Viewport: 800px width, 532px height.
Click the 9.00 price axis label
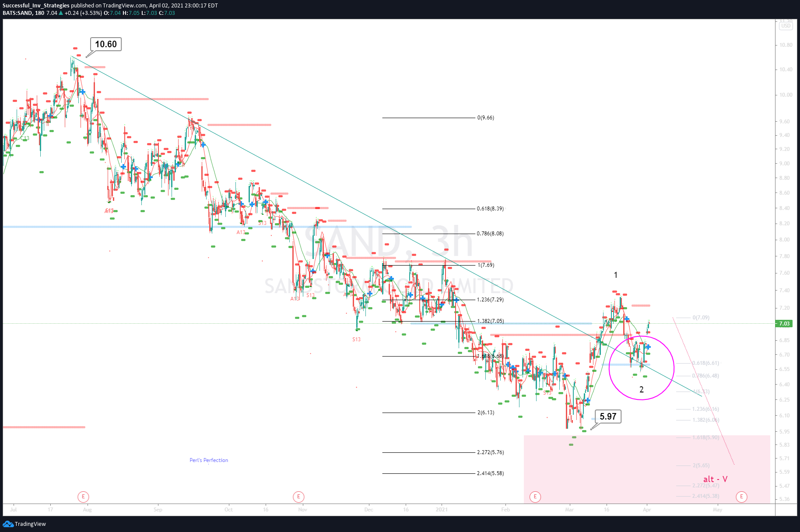[x=785, y=164]
